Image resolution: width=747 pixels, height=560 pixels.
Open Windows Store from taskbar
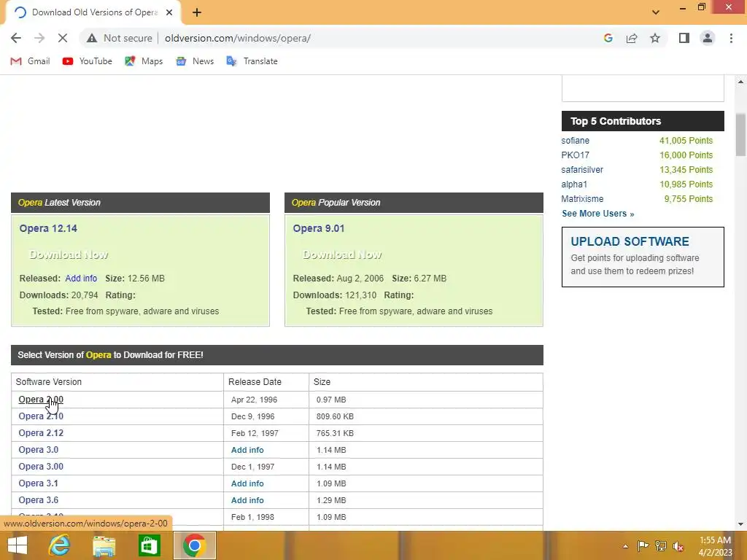[149, 545]
